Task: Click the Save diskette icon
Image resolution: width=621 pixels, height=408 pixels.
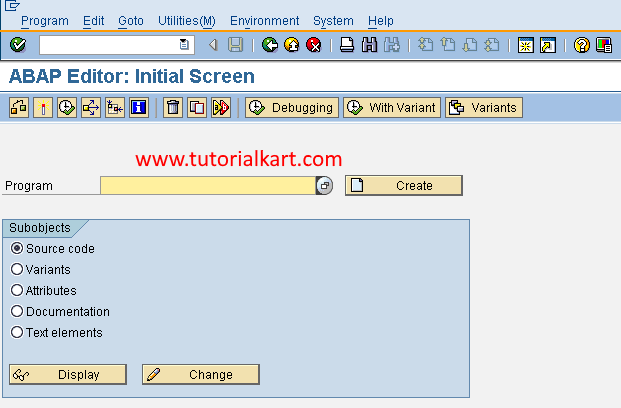Action: [x=236, y=45]
